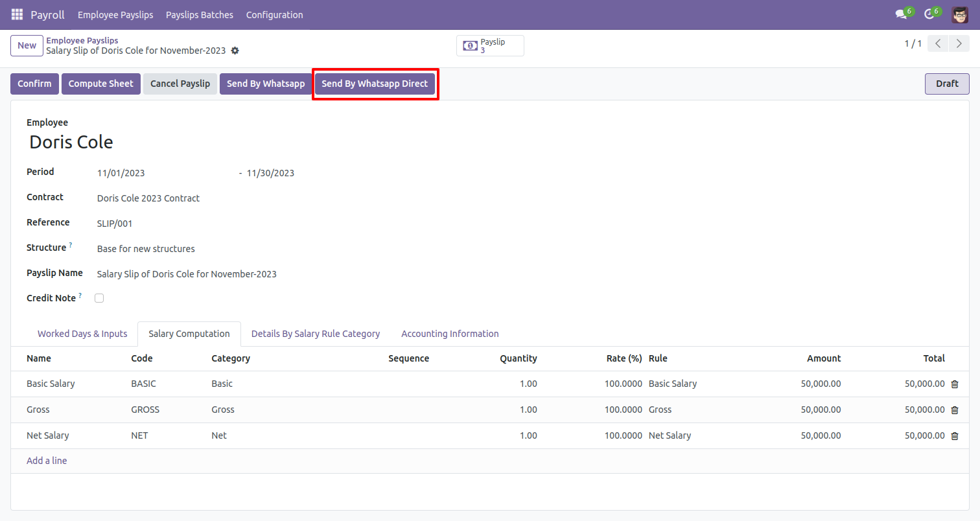
Task: Edit the Payslip Name field
Action: coord(187,274)
